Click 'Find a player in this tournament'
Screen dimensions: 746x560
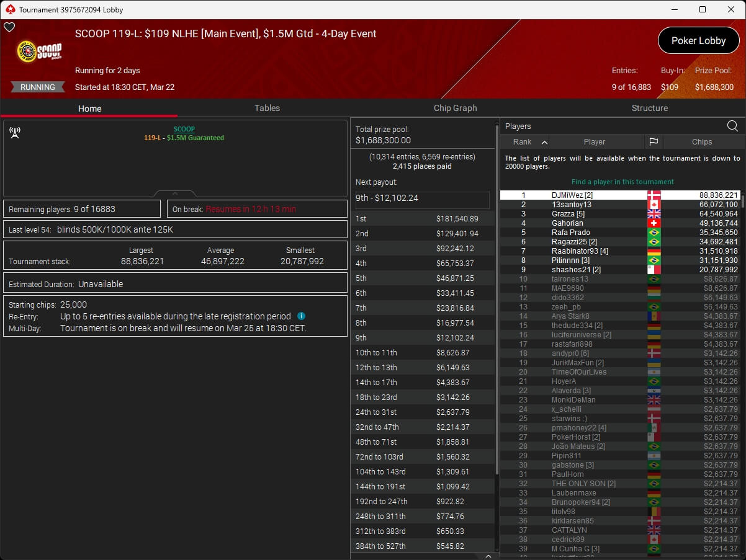click(622, 182)
